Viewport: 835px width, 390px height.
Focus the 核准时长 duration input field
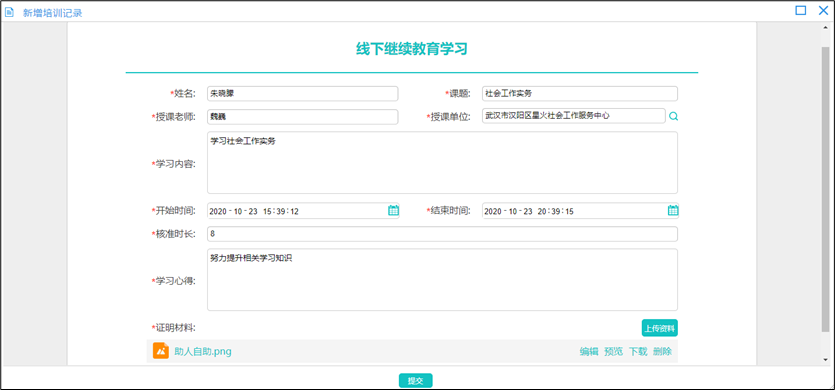click(442, 234)
